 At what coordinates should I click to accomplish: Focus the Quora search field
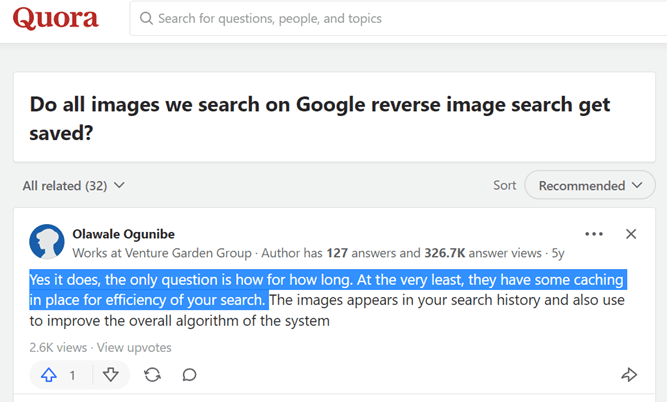398,18
